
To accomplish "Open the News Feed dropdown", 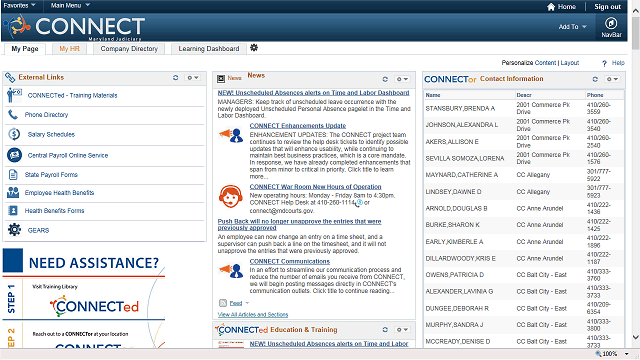I will coord(247,303).
